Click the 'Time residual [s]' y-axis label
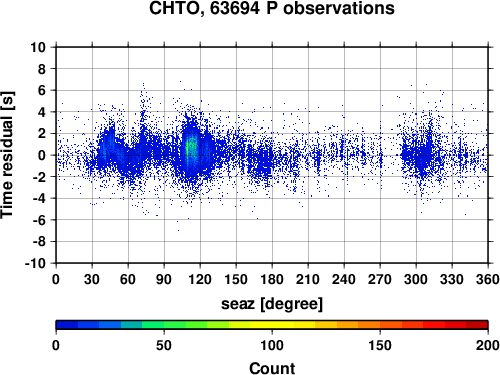Screen dimensions: 500x375 coord(7,155)
